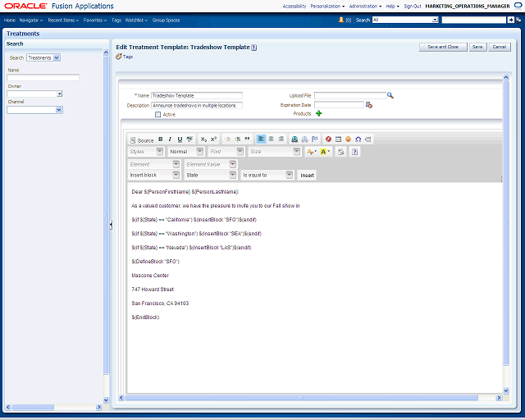The height and width of the screenshot is (420, 525).
Task: Click the Upload File search magnifier
Action: 390,95
